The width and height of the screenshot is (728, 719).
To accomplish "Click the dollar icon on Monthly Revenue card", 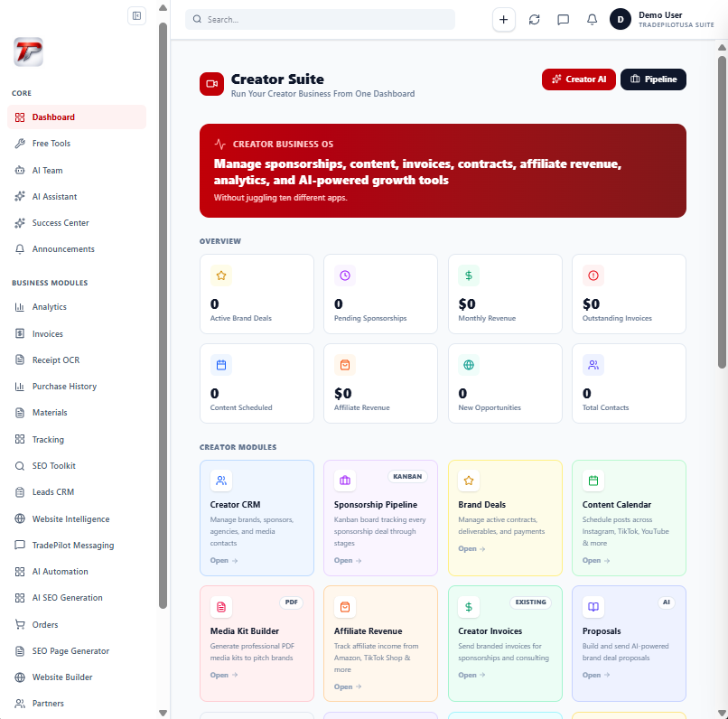I will tap(469, 275).
